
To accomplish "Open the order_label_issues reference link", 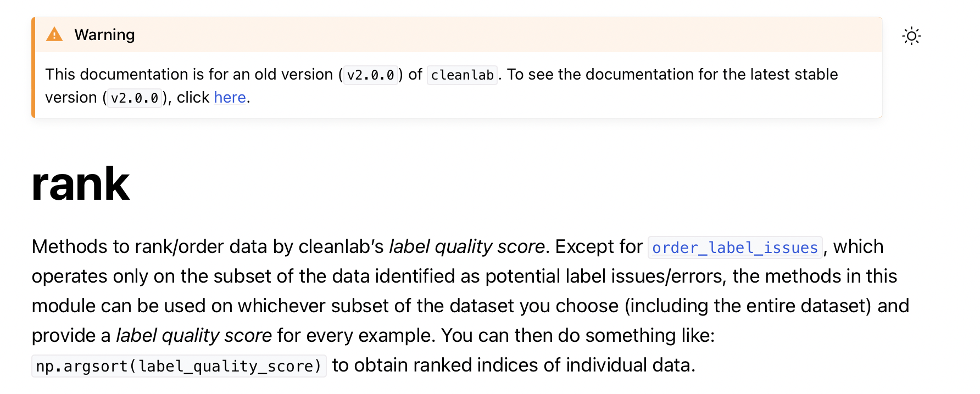I will (735, 248).
